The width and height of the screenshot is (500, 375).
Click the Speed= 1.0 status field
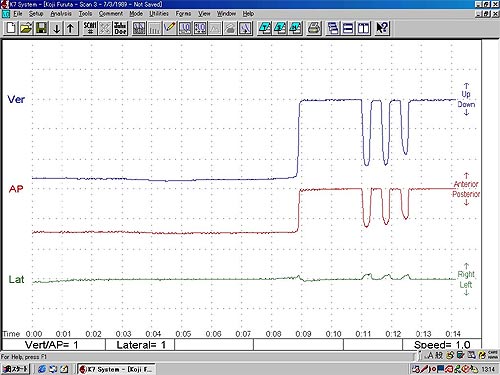pyautogui.click(x=442, y=345)
